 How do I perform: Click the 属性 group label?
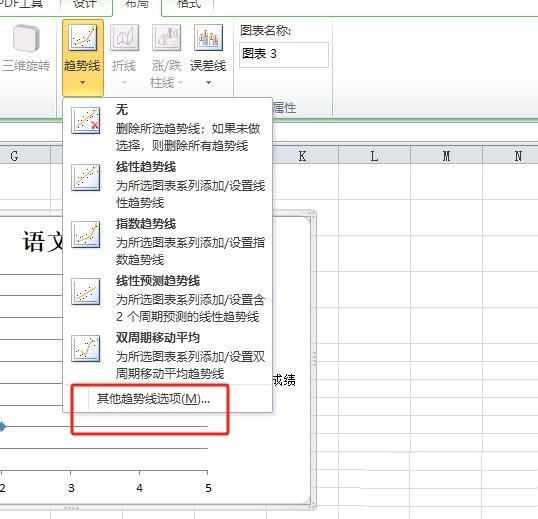click(284, 108)
